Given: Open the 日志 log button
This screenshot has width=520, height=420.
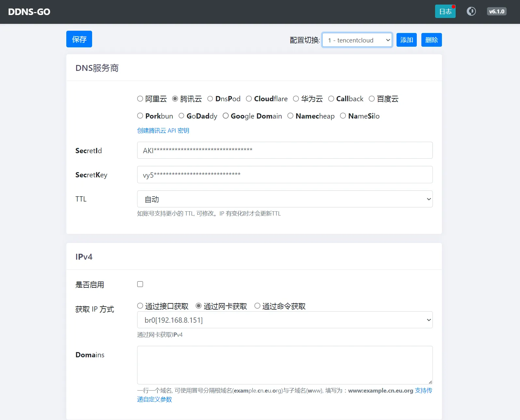Looking at the screenshot, I should [x=445, y=11].
